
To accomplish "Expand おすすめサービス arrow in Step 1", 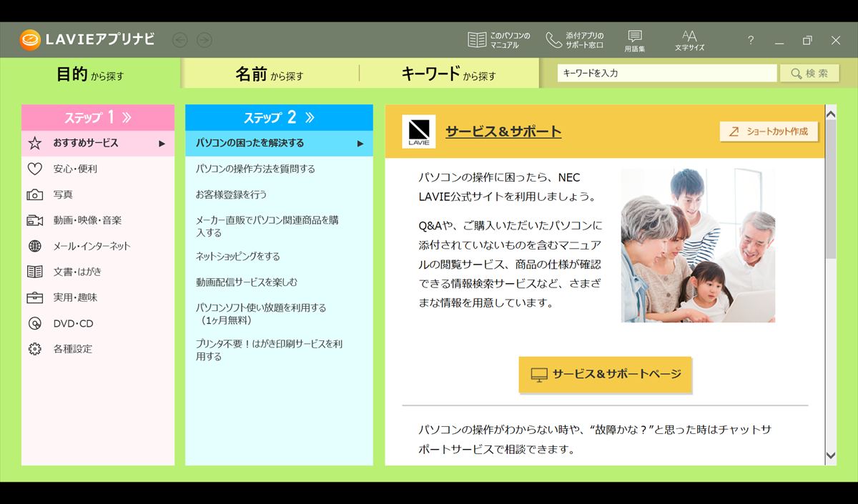I will (x=162, y=143).
